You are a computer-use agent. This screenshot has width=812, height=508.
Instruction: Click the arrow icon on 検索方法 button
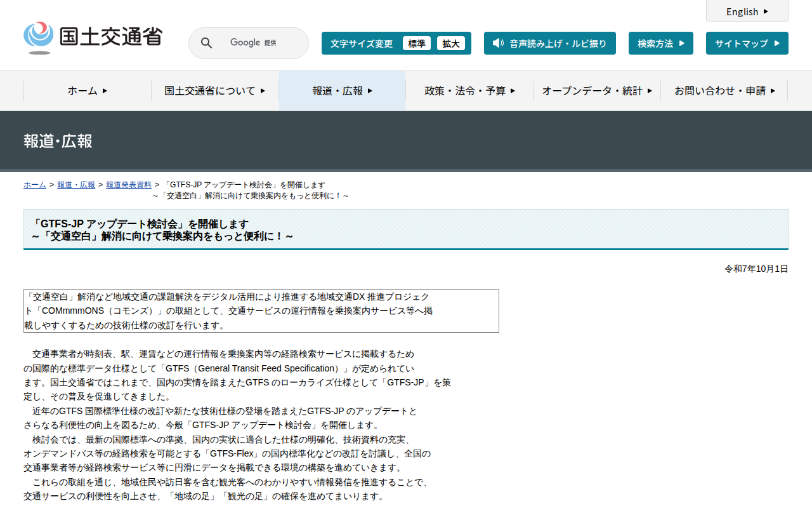[682, 43]
